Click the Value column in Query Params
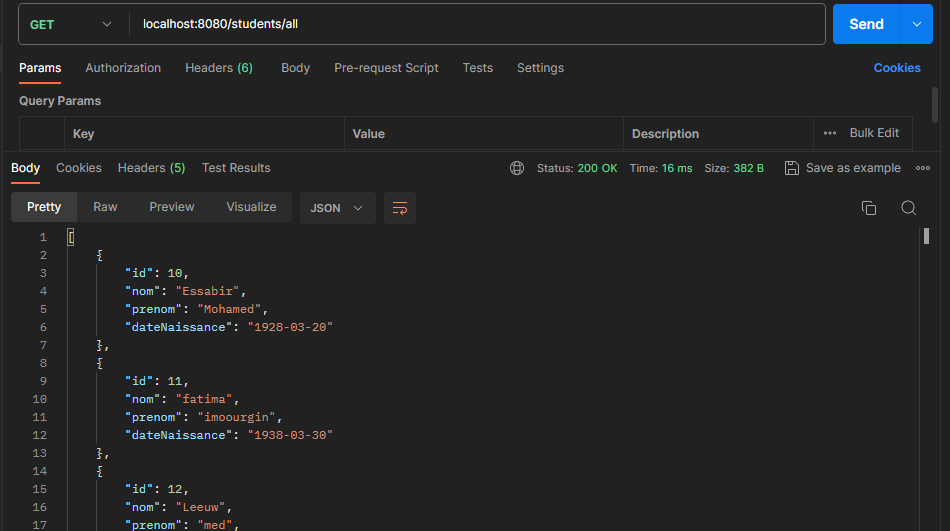This screenshot has height=531, width=950. pyautogui.click(x=483, y=133)
